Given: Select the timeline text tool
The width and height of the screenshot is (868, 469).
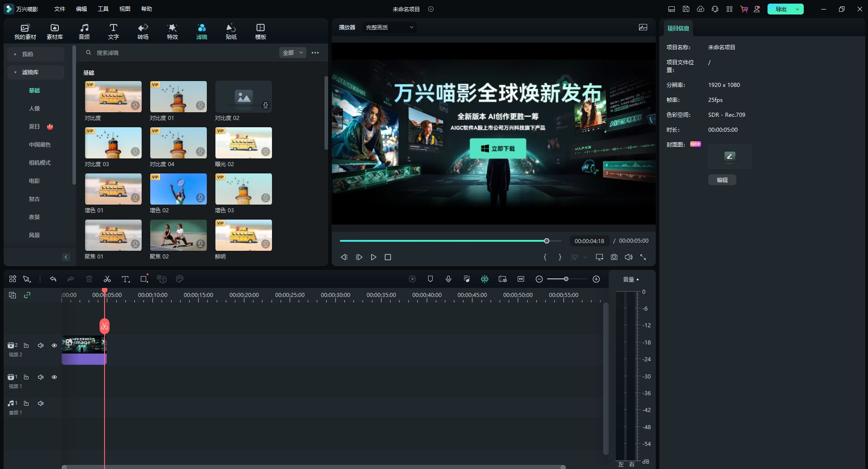Looking at the screenshot, I should 126,279.
